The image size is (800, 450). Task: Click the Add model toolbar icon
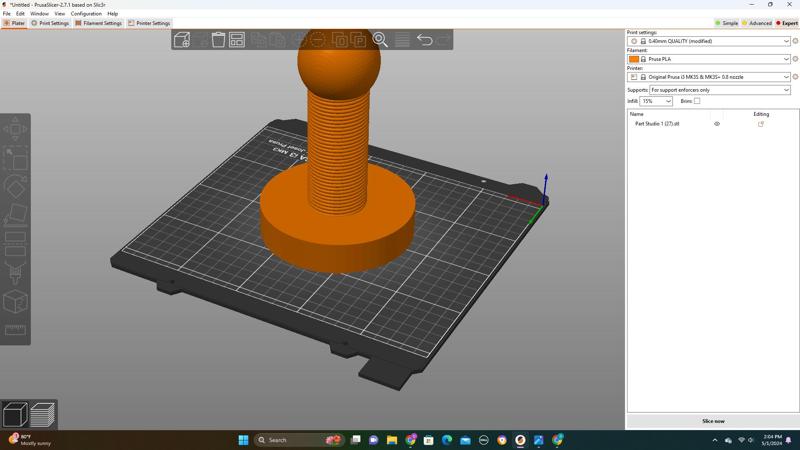pyautogui.click(x=182, y=40)
